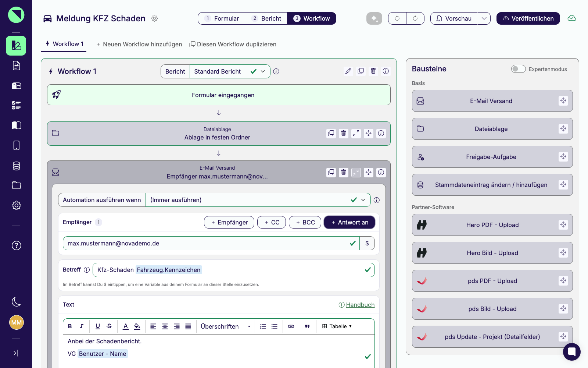Toggle strikethrough formatting
Screen dimensions: 588x368
109,326
